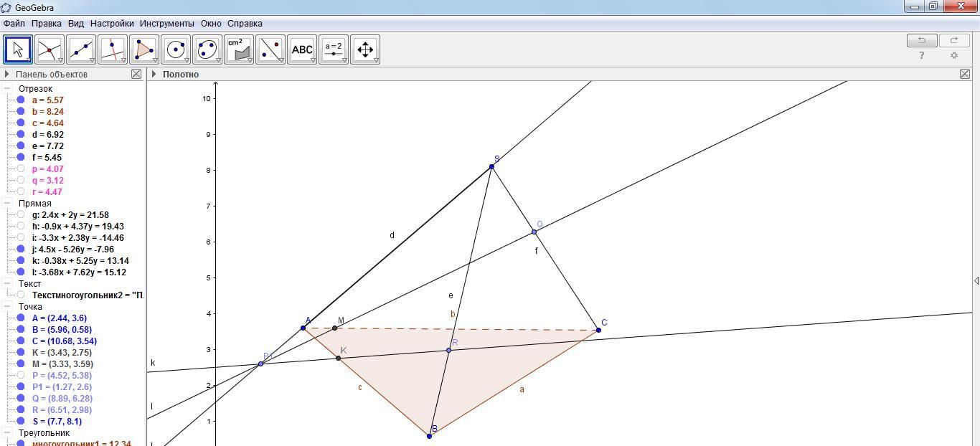
Task: Expand the Полотно style bar triangle
Action: [154, 74]
